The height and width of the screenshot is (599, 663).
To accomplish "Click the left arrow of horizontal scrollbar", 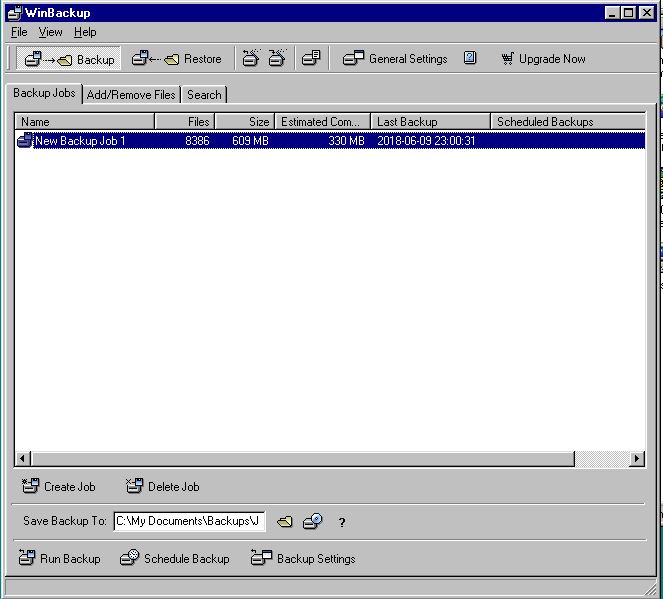I will point(23,458).
